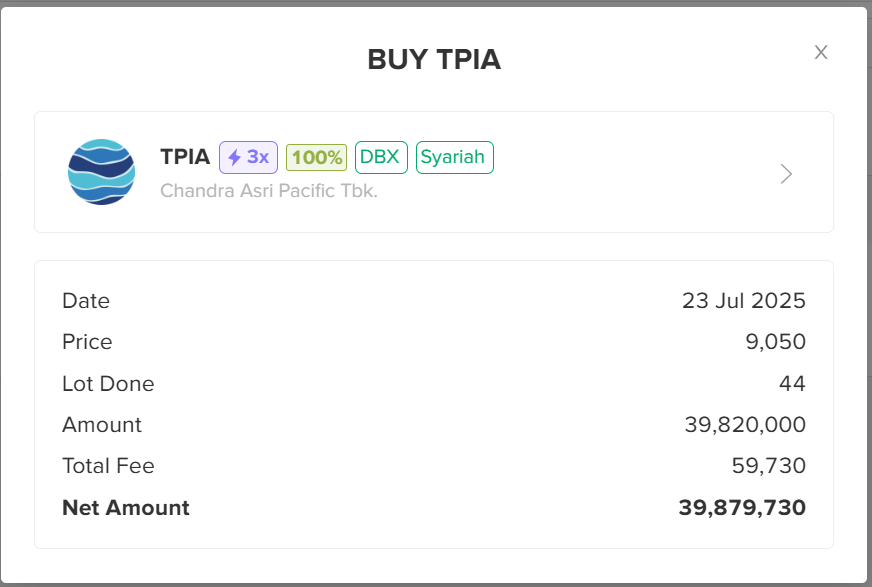Click the lightning bolt icon

[x=235, y=157]
